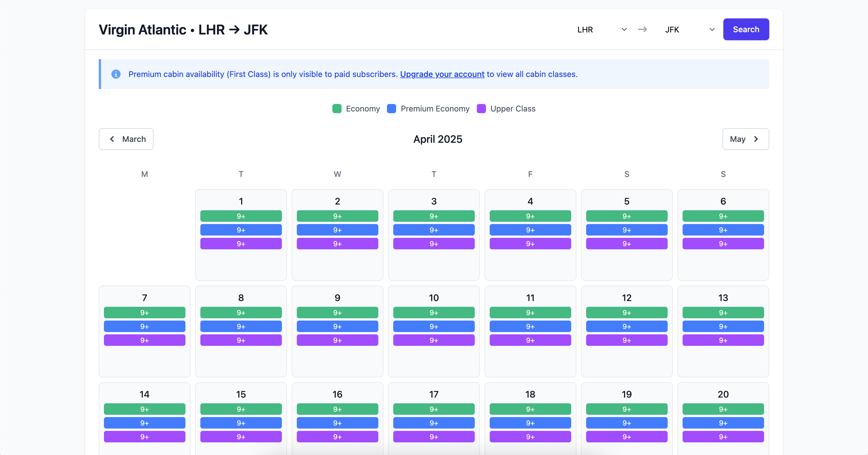
Task: Click the Search button
Action: [x=746, y=29]
